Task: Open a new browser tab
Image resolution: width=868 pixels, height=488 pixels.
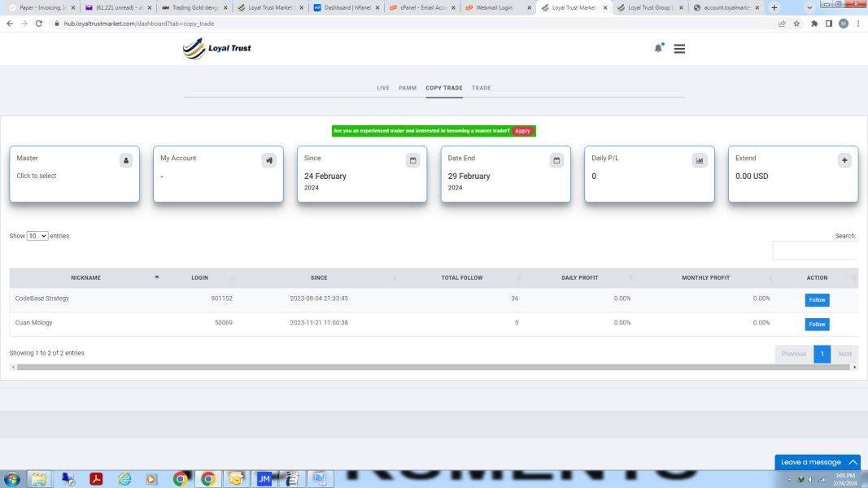Action: tap(774, 8)
